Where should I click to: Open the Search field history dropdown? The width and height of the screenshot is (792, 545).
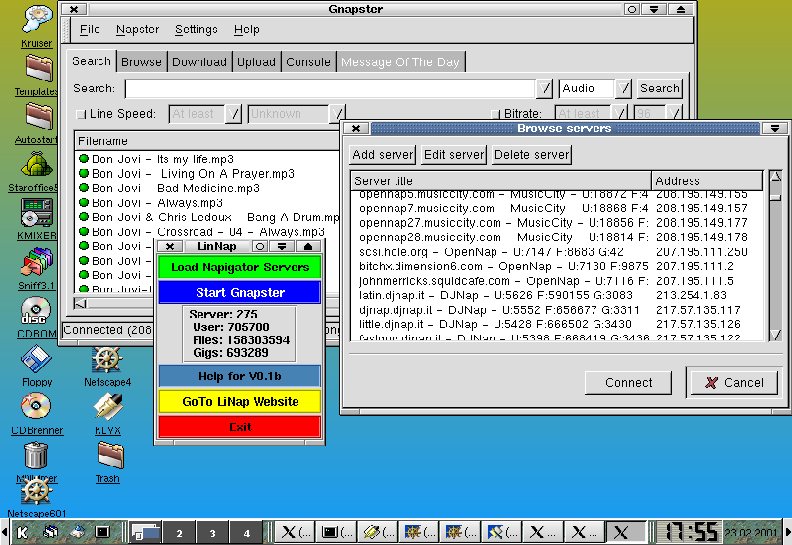click(x=544, y=88)
